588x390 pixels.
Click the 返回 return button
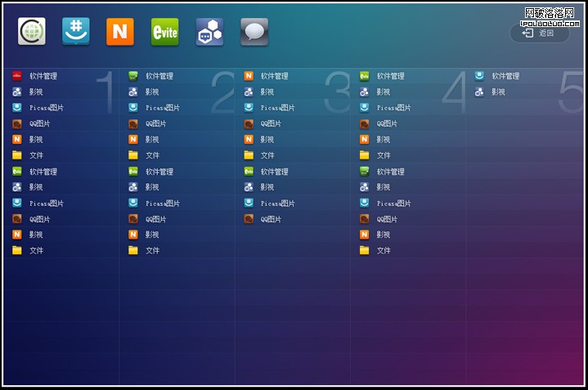click(539, 33)
